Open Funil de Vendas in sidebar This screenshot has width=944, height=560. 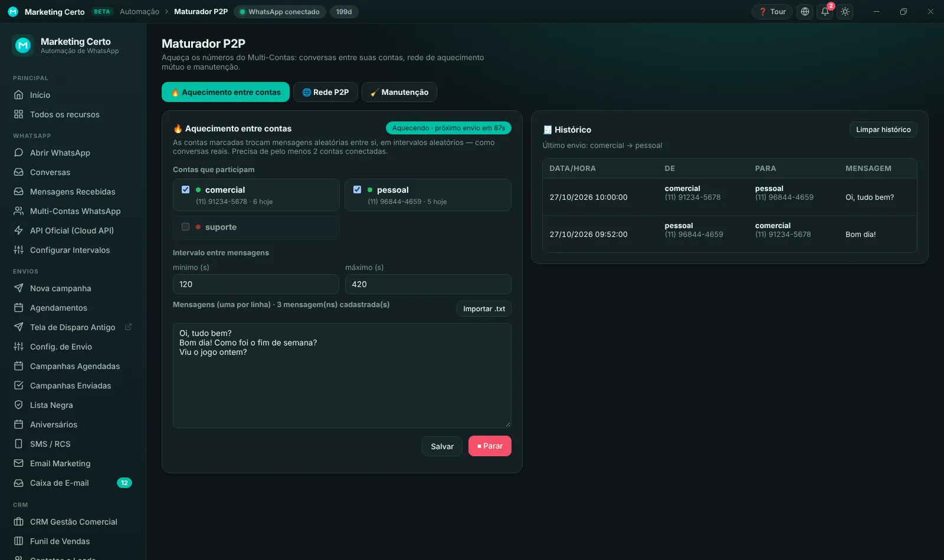(73, 541)
